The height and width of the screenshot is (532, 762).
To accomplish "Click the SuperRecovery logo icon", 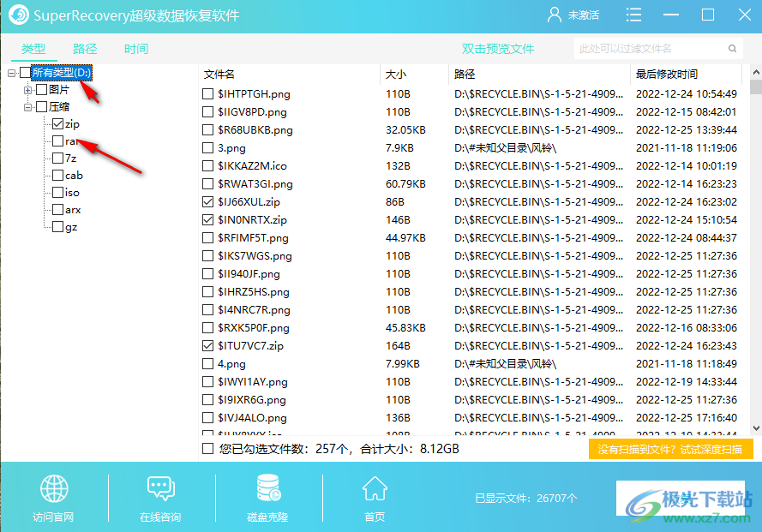I will [19, 15].
